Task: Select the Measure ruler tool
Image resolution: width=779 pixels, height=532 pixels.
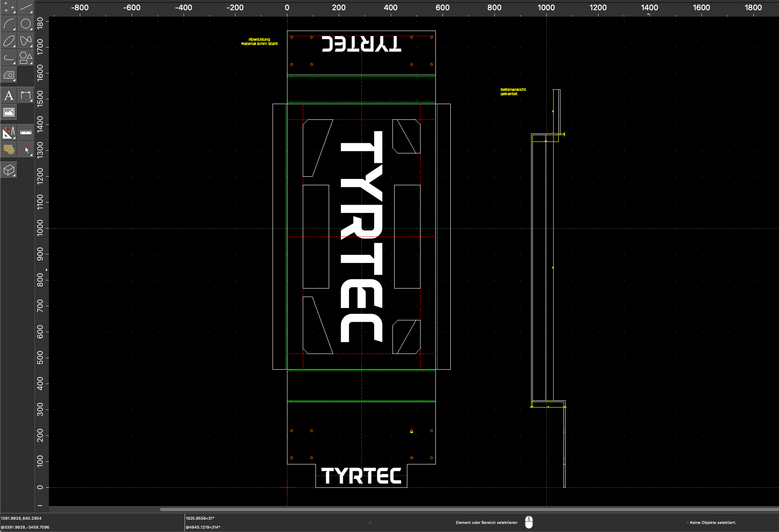Action: [x=26, y=132]
